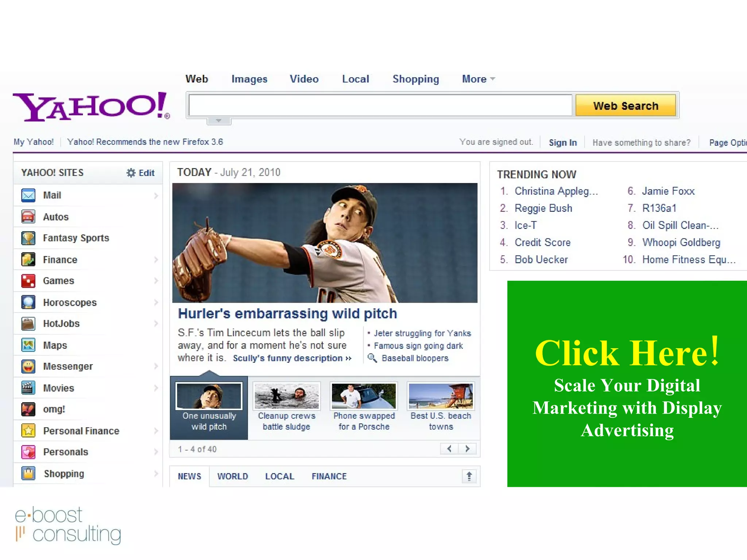The image size is (747, 560).
Task: Switch to the FINANCE news tab
Action: pos(329,476)
